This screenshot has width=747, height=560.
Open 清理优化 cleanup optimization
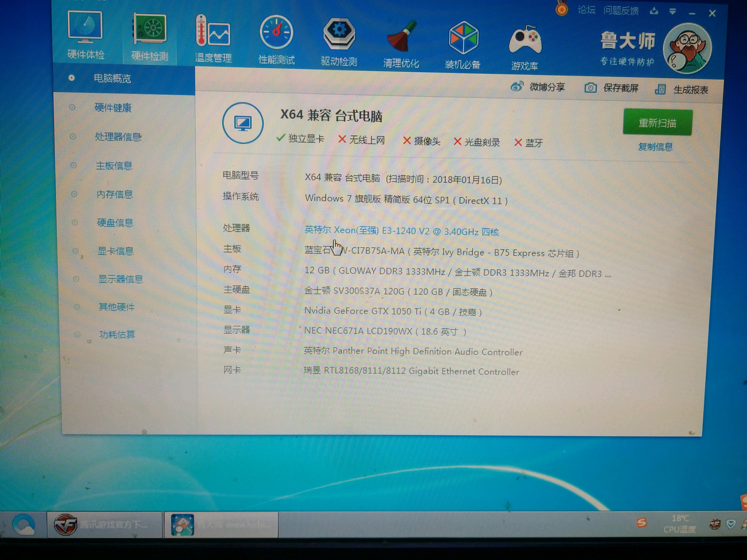tap(401, 44)
